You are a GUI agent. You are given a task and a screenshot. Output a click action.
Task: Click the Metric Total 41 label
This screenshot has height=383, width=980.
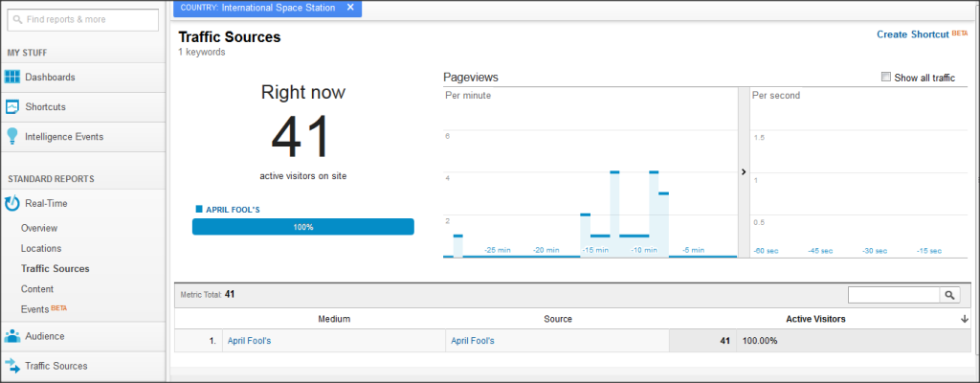207,294
